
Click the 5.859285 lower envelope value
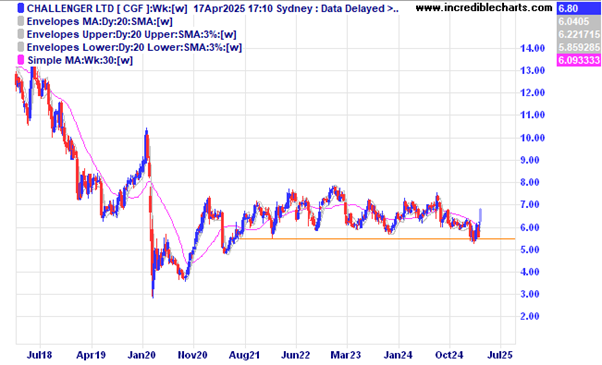coord(579,48)
